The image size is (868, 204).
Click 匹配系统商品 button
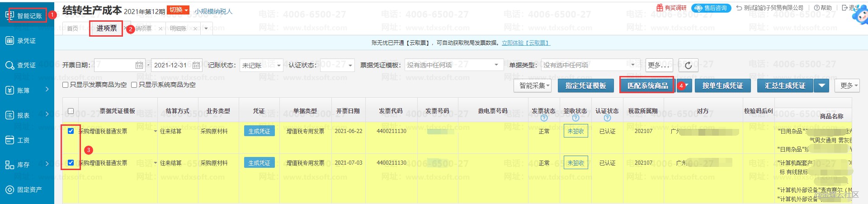pos(647,85)
